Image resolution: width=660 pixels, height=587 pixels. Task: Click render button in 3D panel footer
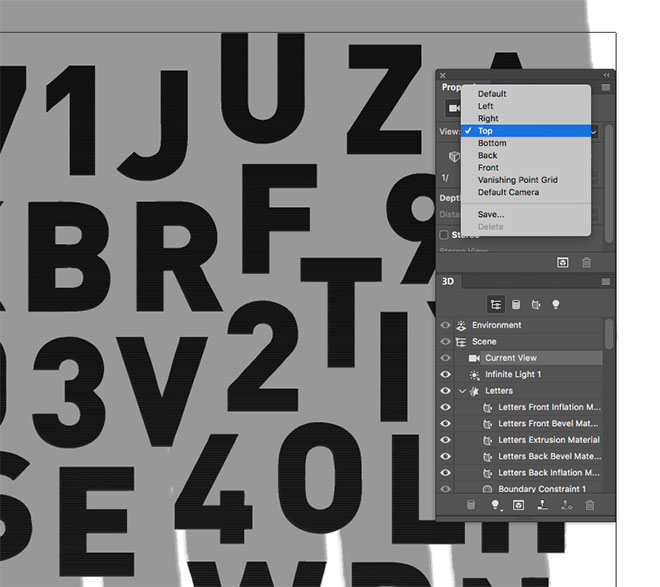click(x=519, y=505)
